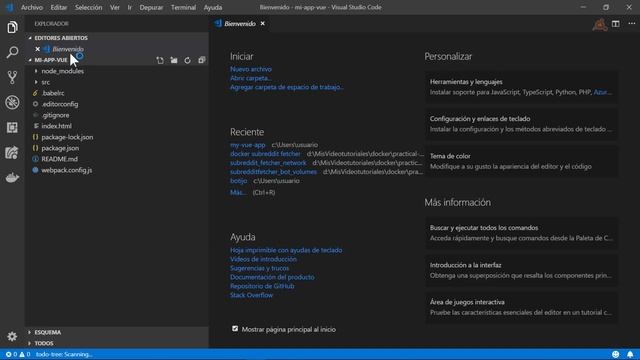
Task: Open the More Actions ellipsis menu
Action: (631, 24)
